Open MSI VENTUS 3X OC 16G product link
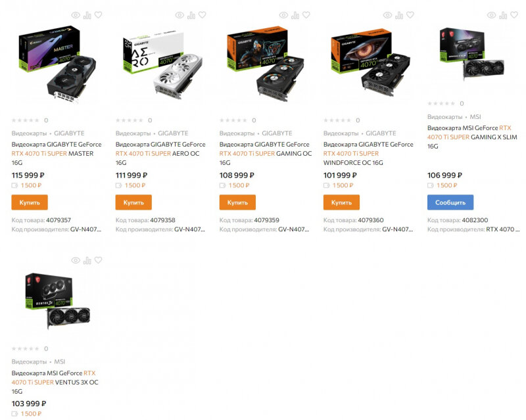The height and width of the screenshot is (420, 526). coord(55,382)
